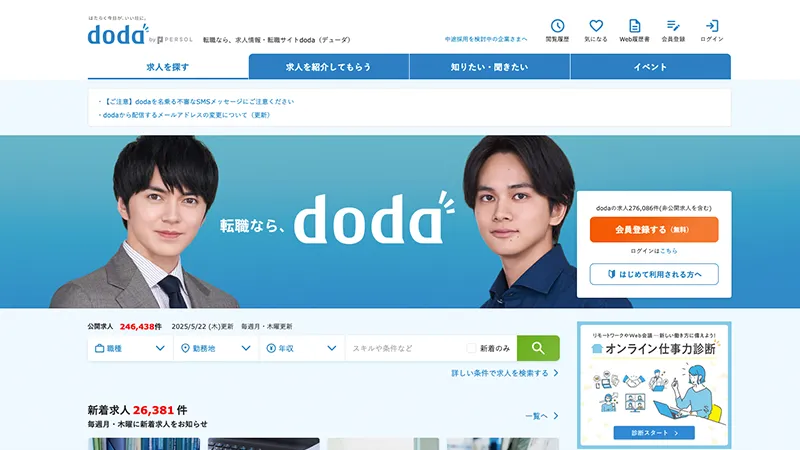Viewport: 800px width, 450px height.
Task: Click はじめて利用される方へ button
Action: pos(654,274)
